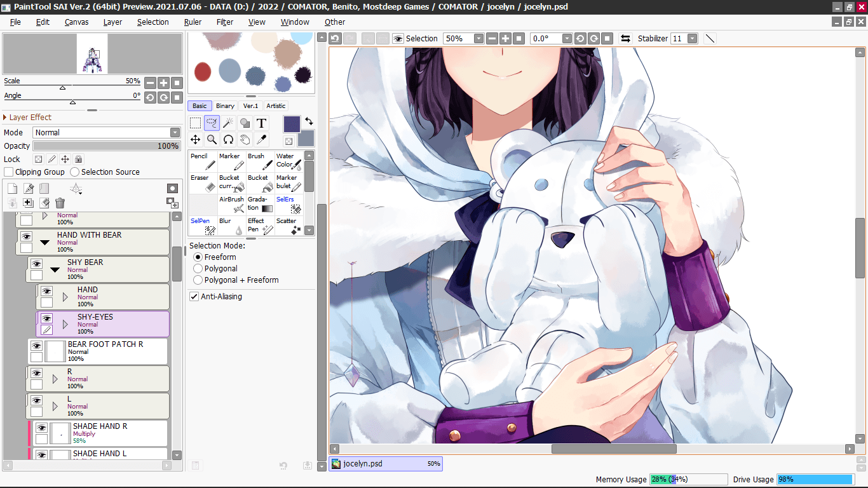
Task: Select the Hand pan tool
Action: [245, 139]
